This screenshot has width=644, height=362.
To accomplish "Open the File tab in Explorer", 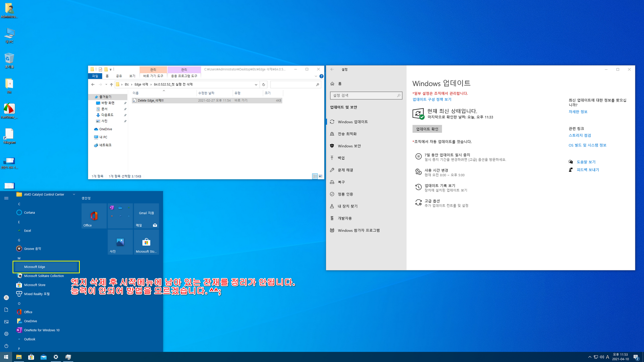I will point(95,76).
